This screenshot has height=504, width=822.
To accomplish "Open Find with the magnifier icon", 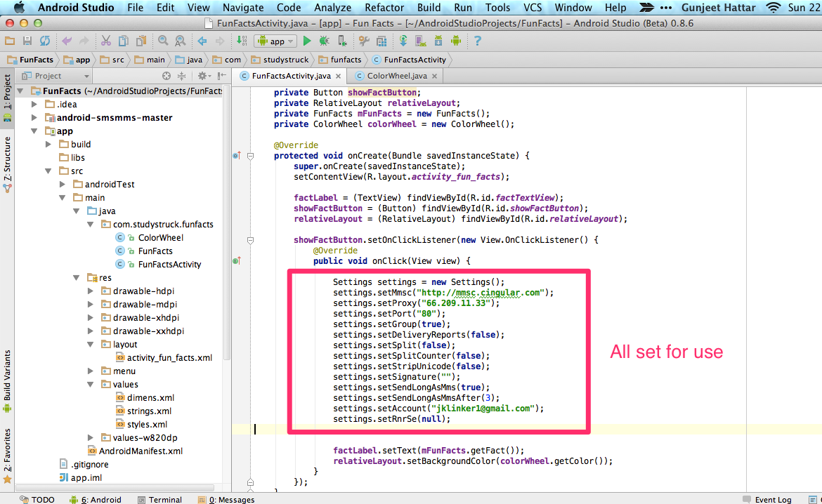I will coord(163,41).
